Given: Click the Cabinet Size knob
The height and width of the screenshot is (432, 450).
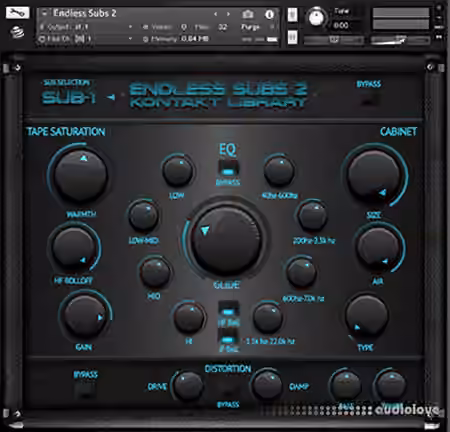Looking at the screenshot, I should [x=374, y=176].
